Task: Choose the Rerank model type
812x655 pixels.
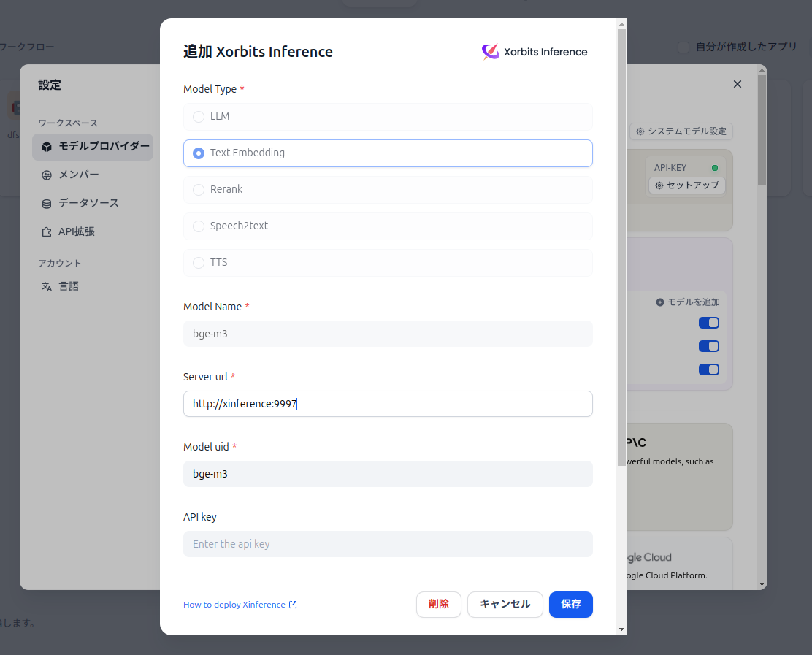Action: click(x=388, y=190)
